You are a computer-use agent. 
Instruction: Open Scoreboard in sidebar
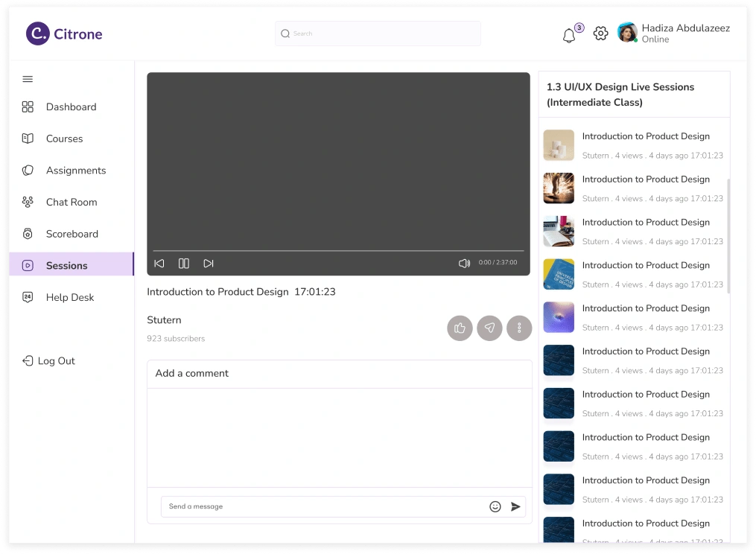click(72, 234)
